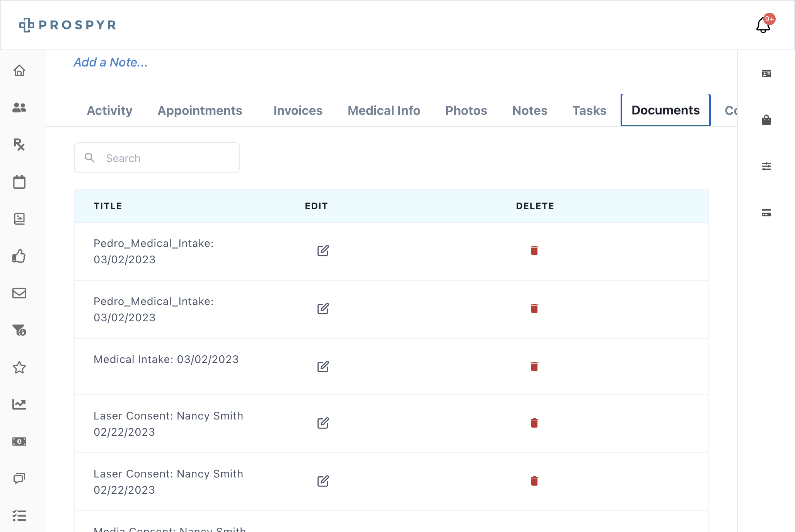This screenshot has height=532, width=795.
Task: Open the Tasks tab
Action: (589, 111)
